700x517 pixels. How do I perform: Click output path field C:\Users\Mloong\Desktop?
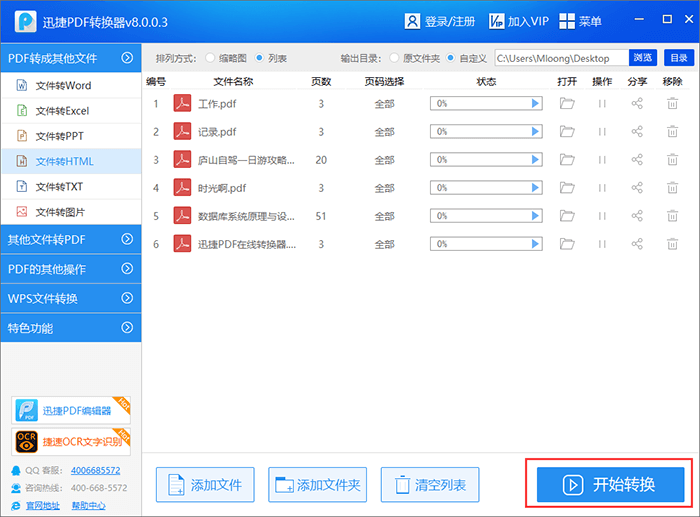tap(562, 58)
